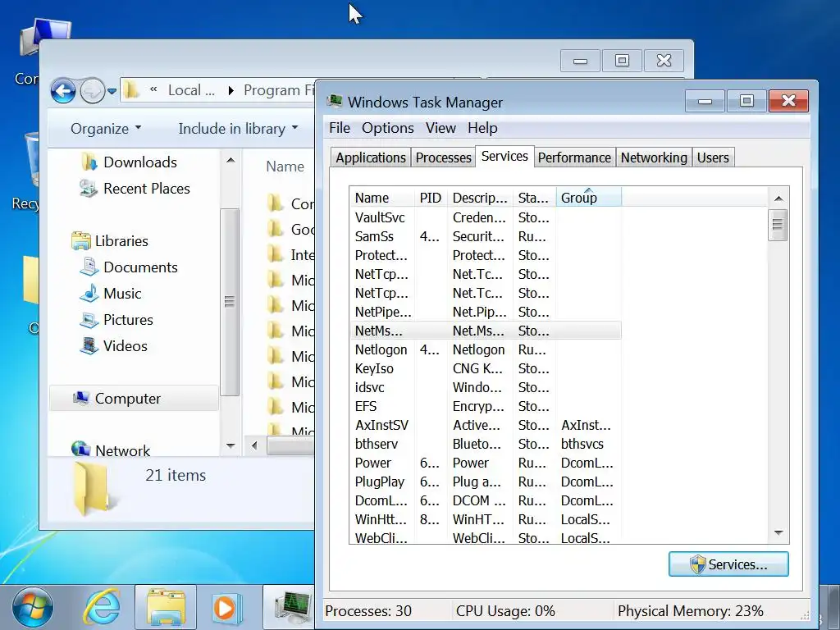Open the Options menu in Task Manager

click(388, 128)
